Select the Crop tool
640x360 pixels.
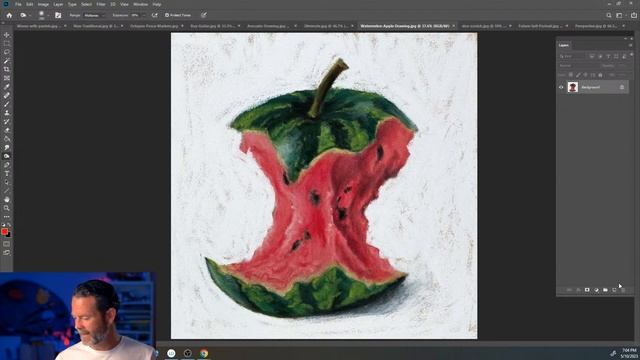[7, 70]
